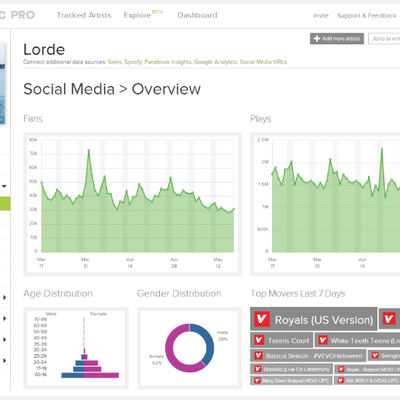Connect the Sales data source
Viewport: 400px width, 400px height.
tap(115, 62)
